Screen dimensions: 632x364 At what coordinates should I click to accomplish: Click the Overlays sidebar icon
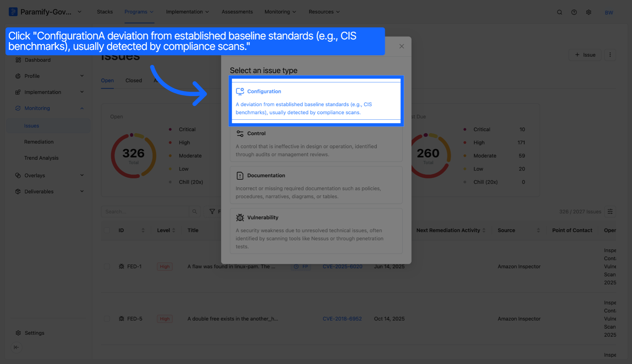point(18,176)
